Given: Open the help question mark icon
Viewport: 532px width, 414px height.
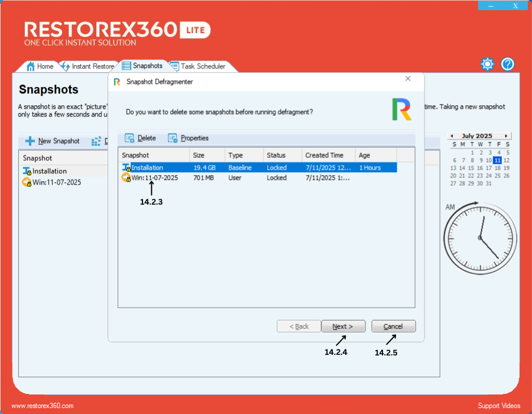Looking at the screenshot, I should click(x=508, y=64).
